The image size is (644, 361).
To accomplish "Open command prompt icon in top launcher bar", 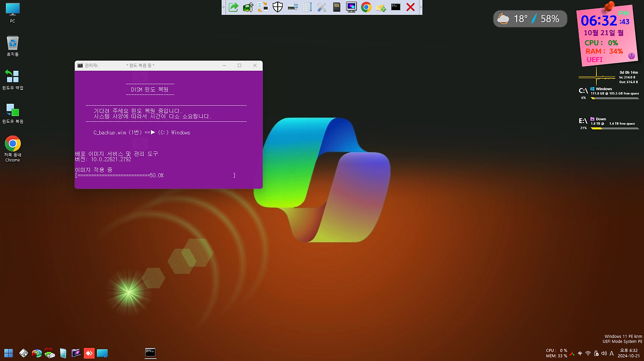I will (395, 7).
